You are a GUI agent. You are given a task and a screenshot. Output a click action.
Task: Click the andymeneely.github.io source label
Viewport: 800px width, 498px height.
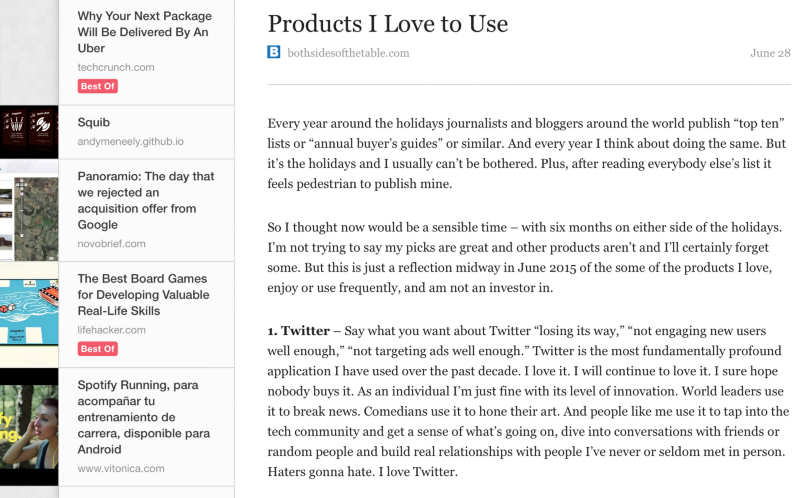(x=130, y=142)
